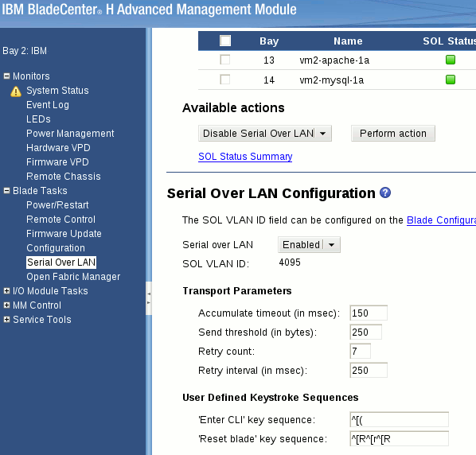Expand the Service Tools section

pyautogui.click(x=6, y=319)
